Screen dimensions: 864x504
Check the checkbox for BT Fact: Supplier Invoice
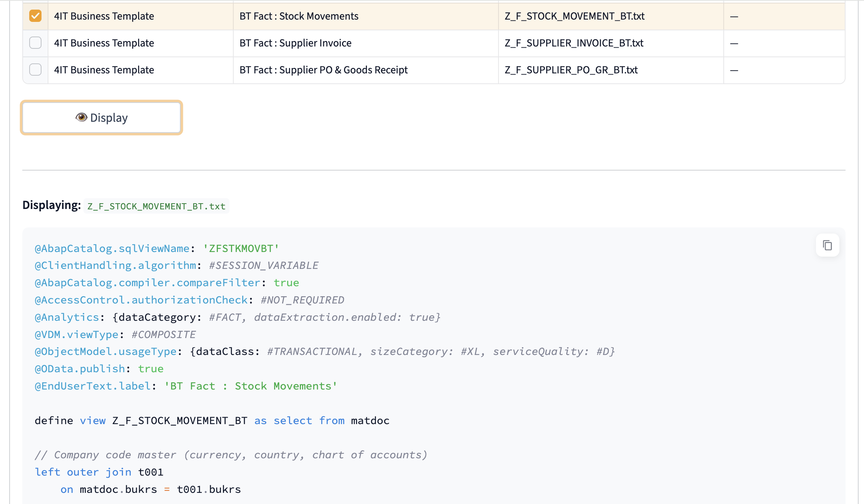pyautogui.click(x=35, y=43)
